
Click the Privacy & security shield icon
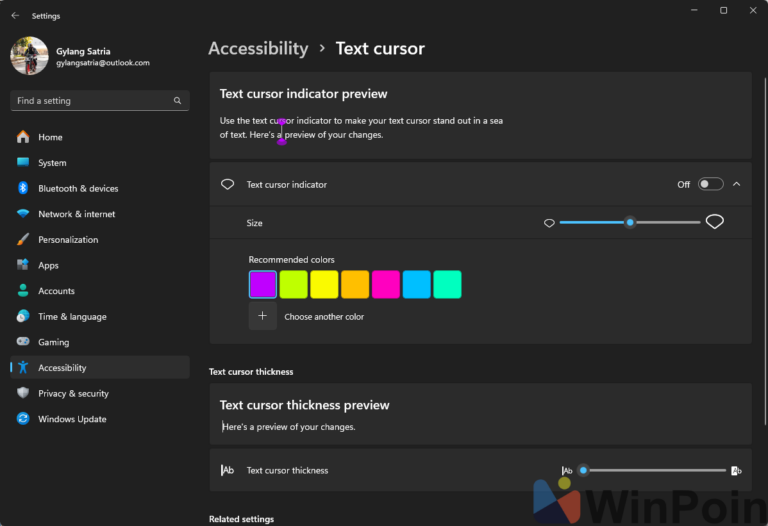(23, 393)
